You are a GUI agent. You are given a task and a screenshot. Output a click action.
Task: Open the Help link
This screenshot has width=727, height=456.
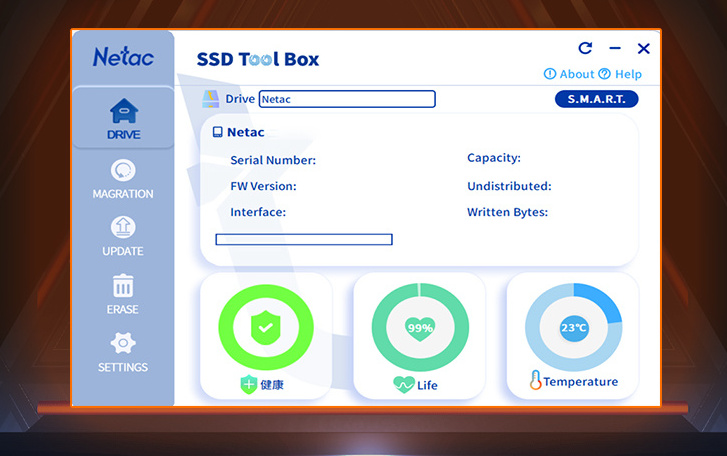(628, 74)
